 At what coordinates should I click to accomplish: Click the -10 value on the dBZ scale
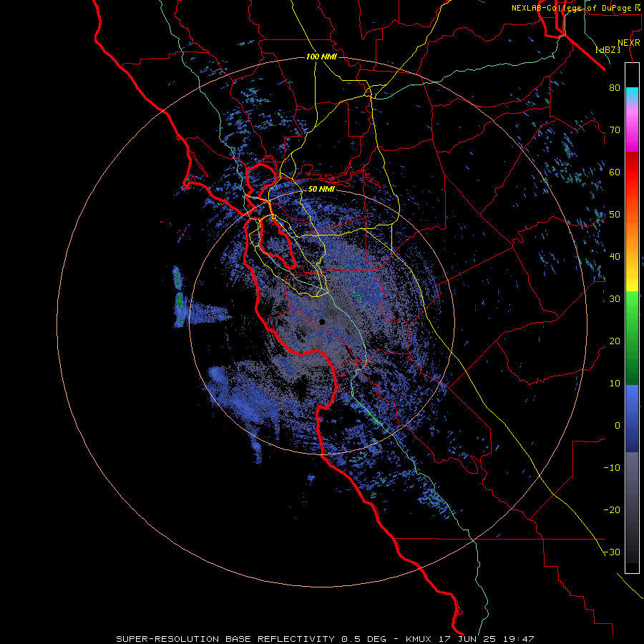click(x=612, y=467)
